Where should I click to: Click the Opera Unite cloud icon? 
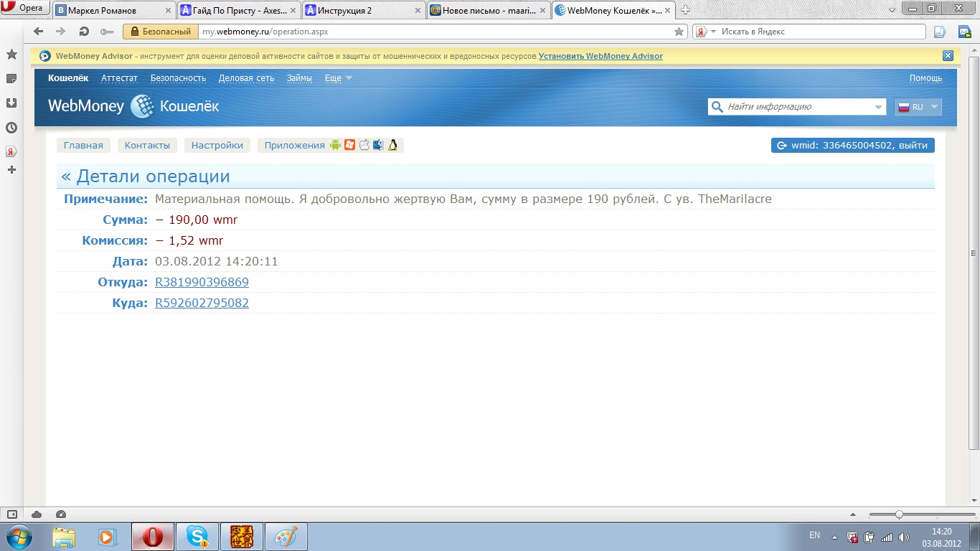[x=37, y=514]
